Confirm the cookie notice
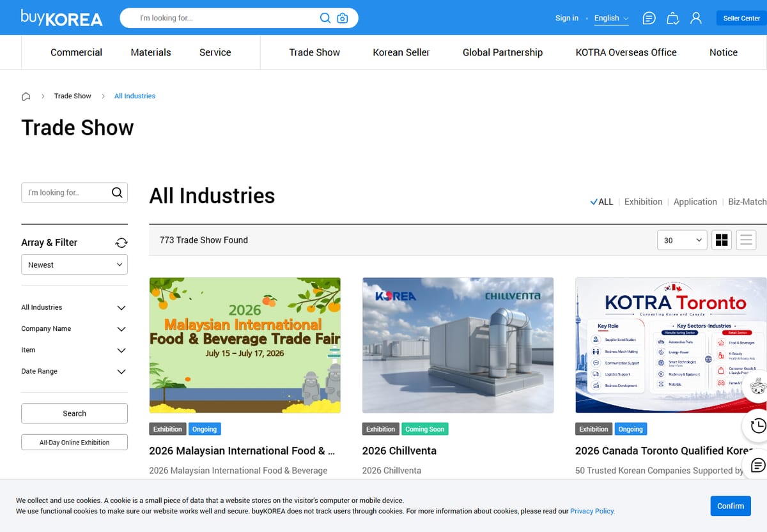The height and width of the screenshot is (532, 767). pos(731,506)
